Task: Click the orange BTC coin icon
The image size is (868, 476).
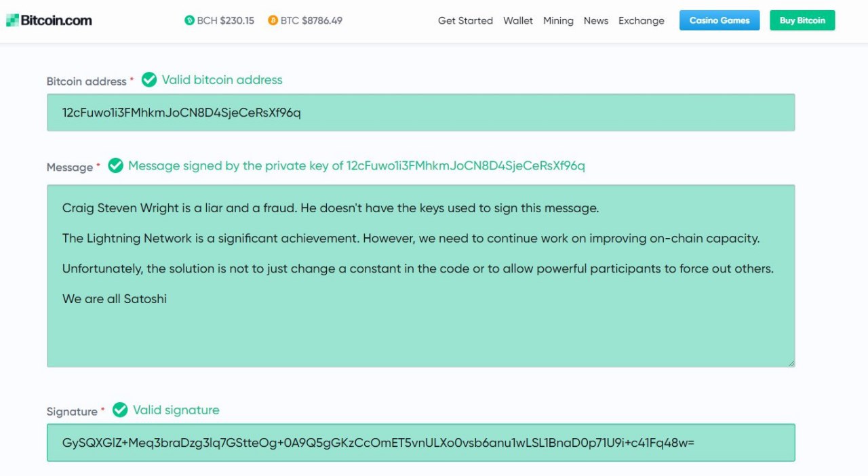Action: tap(273, 20)
